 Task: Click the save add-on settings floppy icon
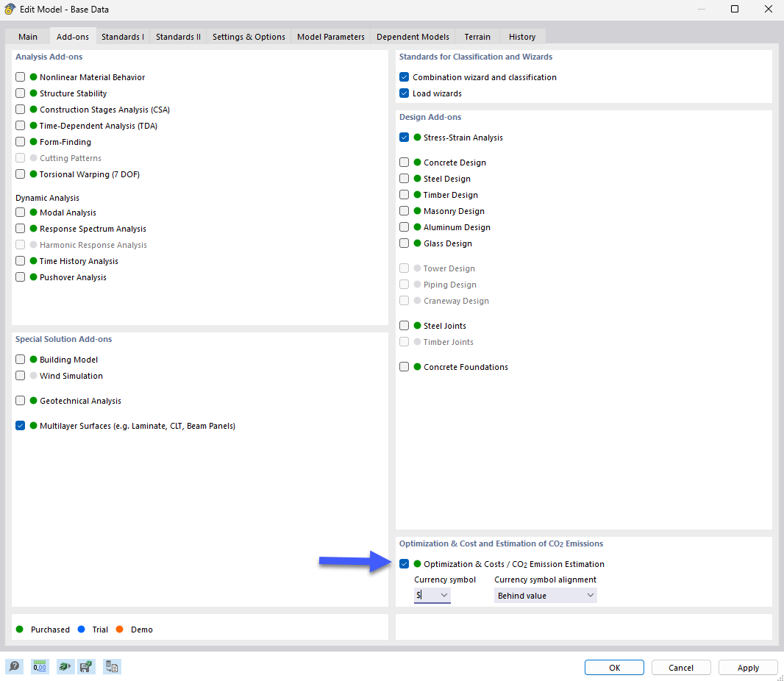click(x=86, y=666)
